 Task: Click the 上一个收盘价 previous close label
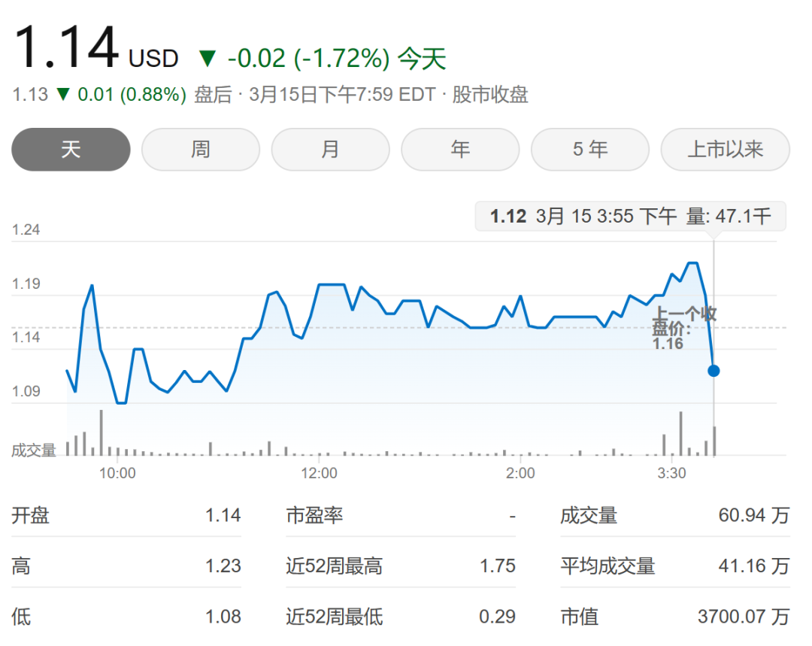(x=683, y=328)
